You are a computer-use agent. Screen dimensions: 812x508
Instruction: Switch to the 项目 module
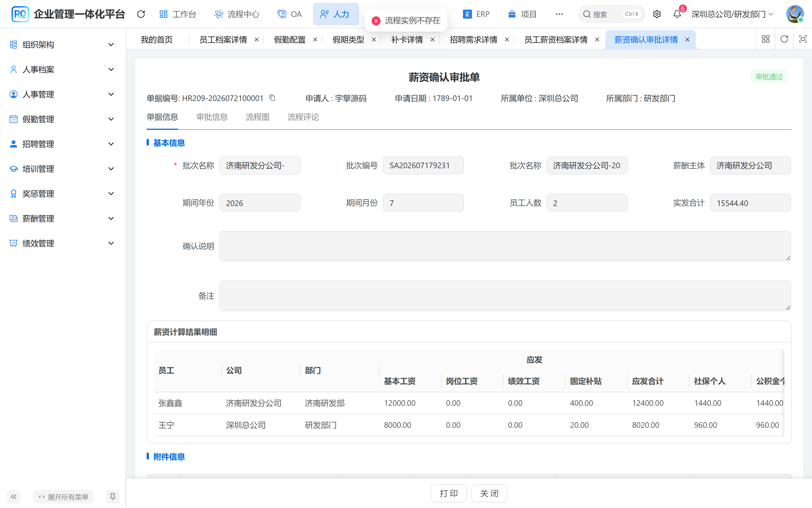tap(522, 14)
